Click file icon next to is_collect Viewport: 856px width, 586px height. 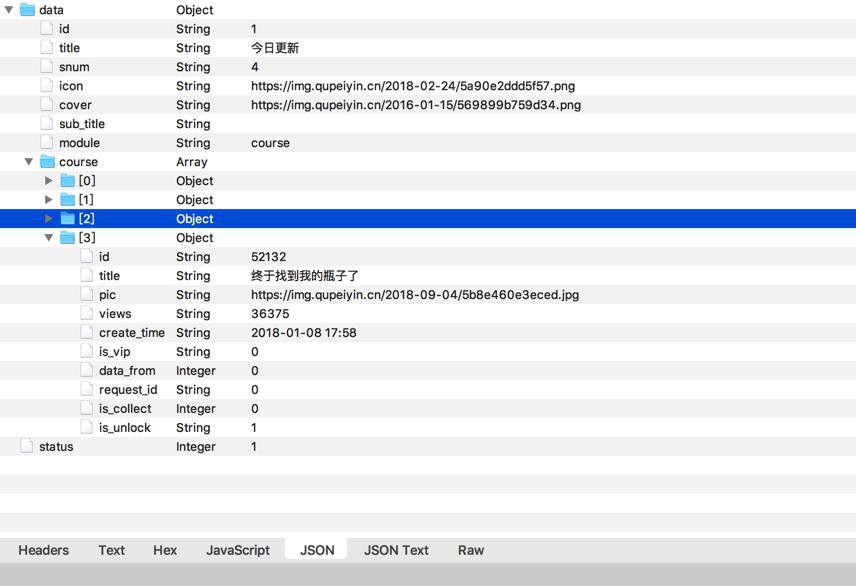[87, 409]
